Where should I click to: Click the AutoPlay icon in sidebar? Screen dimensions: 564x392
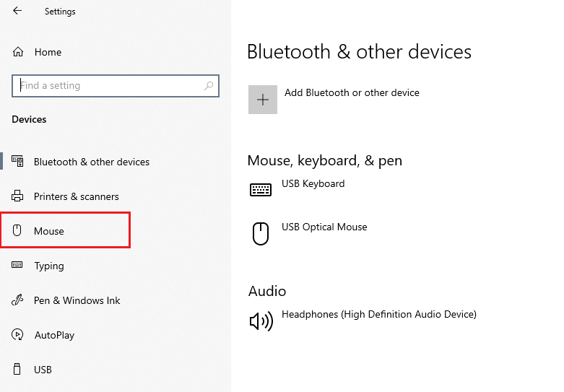click(x=17, y=334)
